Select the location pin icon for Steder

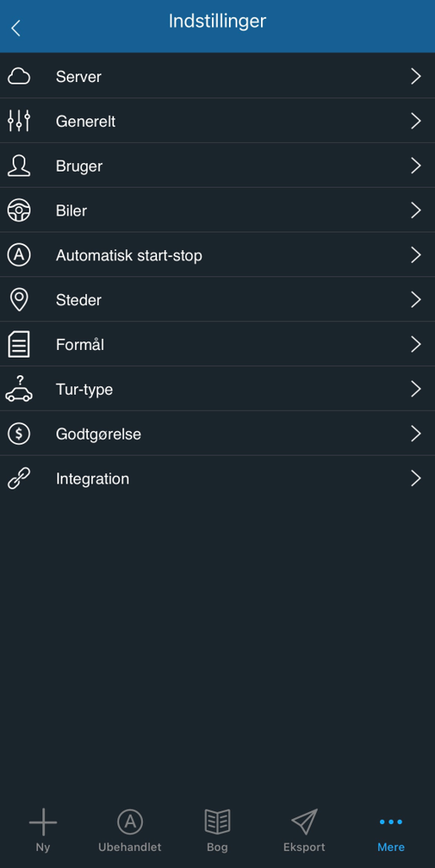coord(19,299)
